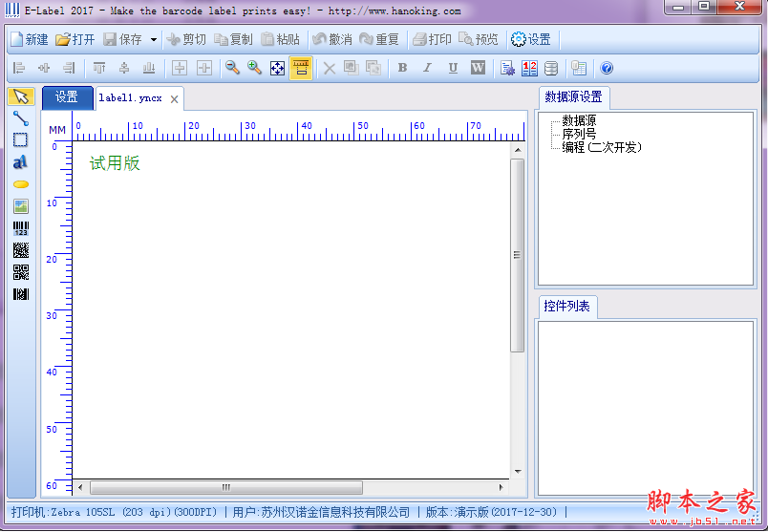
Task: Click the bring to front icon
Action: point(352,68)
